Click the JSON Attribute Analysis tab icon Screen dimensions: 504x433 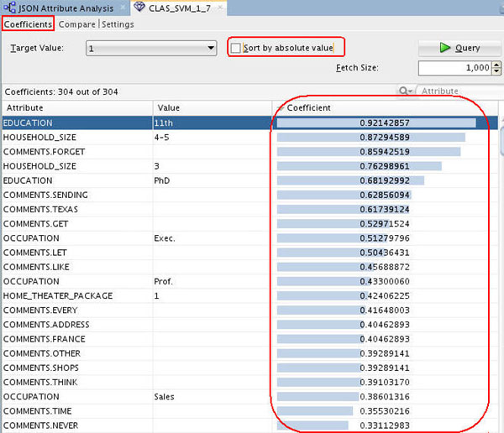(x=10, y=8)
